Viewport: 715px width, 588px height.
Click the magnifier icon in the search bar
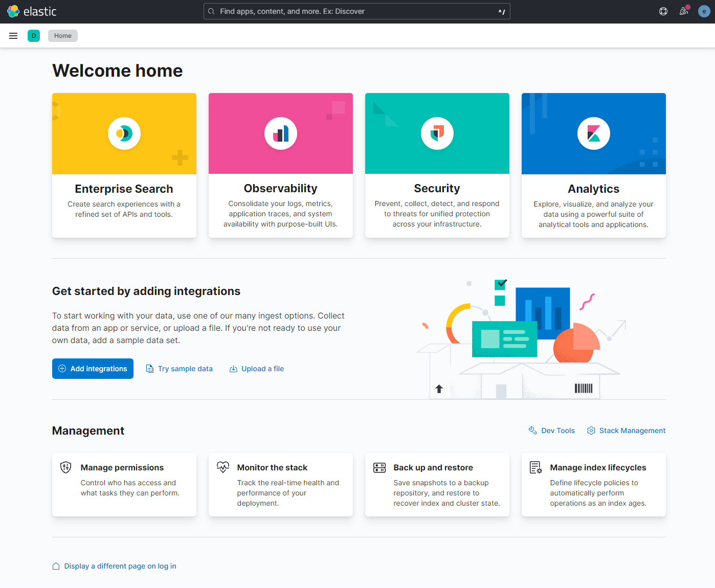pos(211,11)
